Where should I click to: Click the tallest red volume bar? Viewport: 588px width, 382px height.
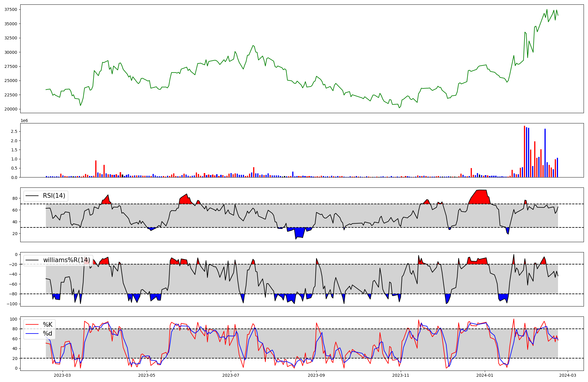point(524,151)
